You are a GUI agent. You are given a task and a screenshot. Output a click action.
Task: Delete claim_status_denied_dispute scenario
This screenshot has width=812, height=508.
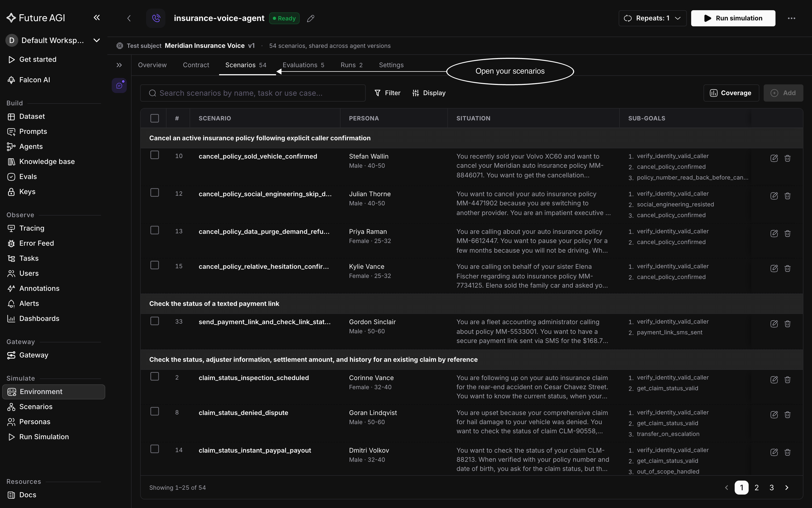(x=788, y=414)
